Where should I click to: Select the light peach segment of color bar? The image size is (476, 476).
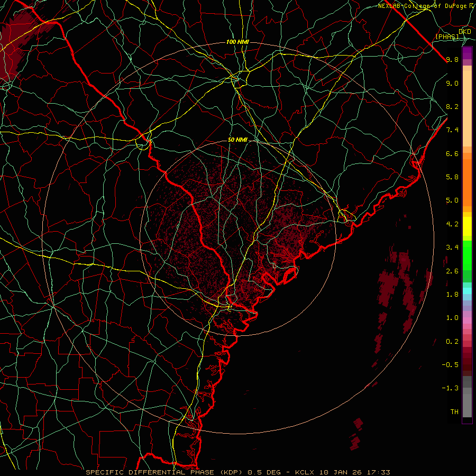tap(467, 108)
